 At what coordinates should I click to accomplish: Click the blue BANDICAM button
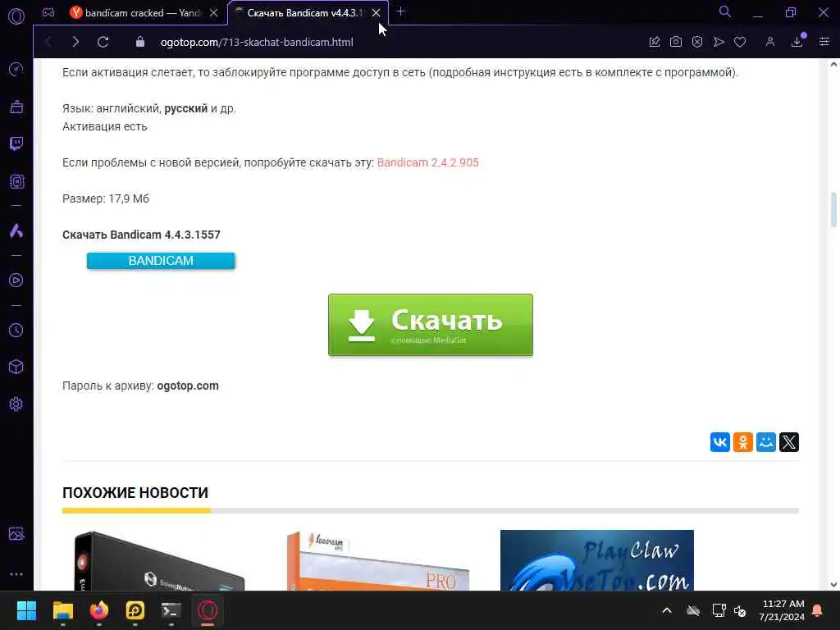(161, 261)
